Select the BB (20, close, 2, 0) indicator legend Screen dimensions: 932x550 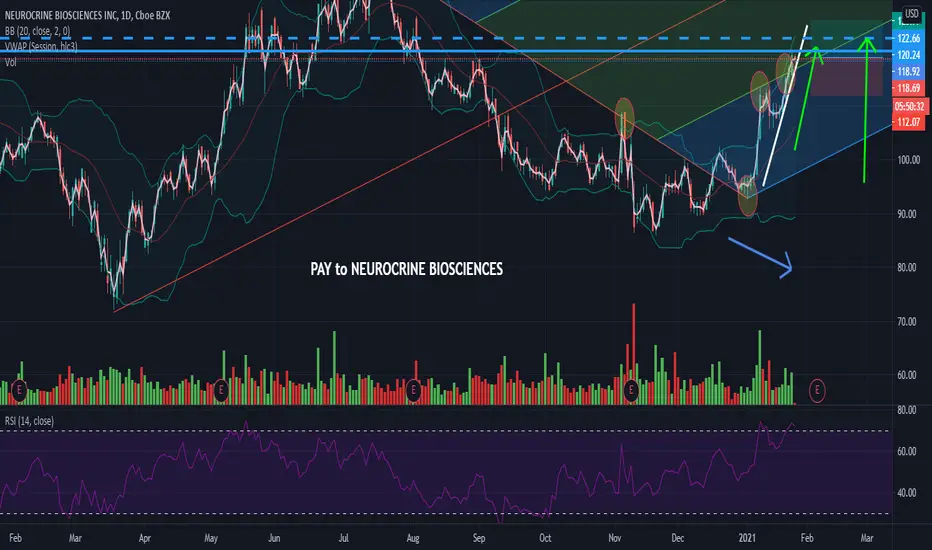pos(37,31)
